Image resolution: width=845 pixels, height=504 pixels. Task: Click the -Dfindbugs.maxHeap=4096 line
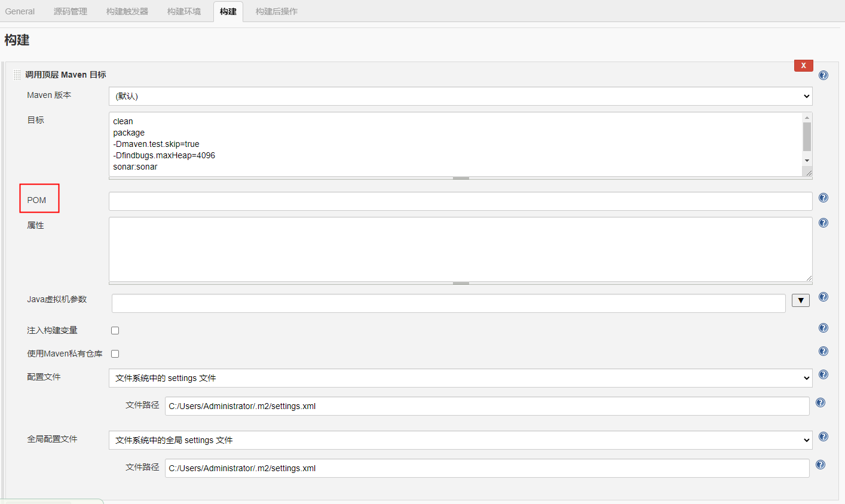point(164,155)
